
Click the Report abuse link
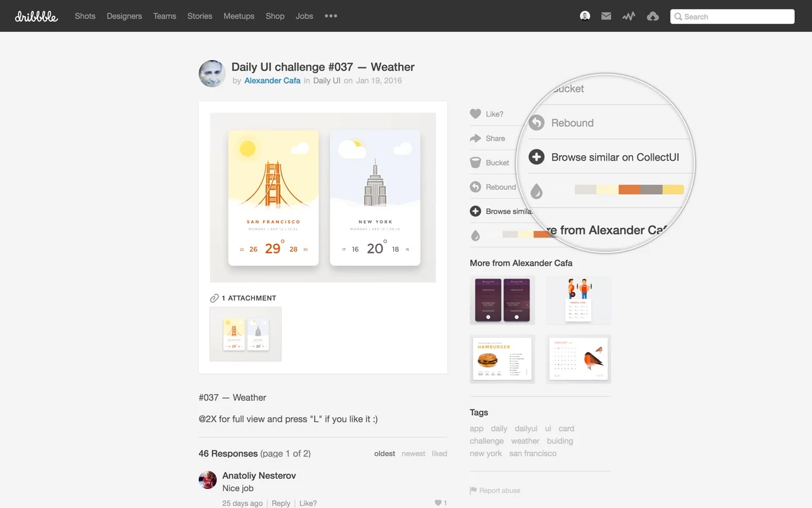click(500, 490)
